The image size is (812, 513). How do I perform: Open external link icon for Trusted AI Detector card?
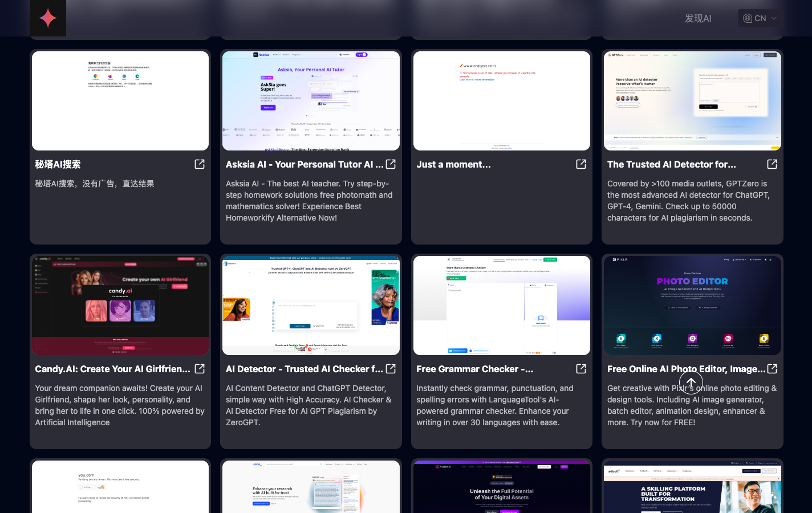pyautogui.click(x=772, y=164)
